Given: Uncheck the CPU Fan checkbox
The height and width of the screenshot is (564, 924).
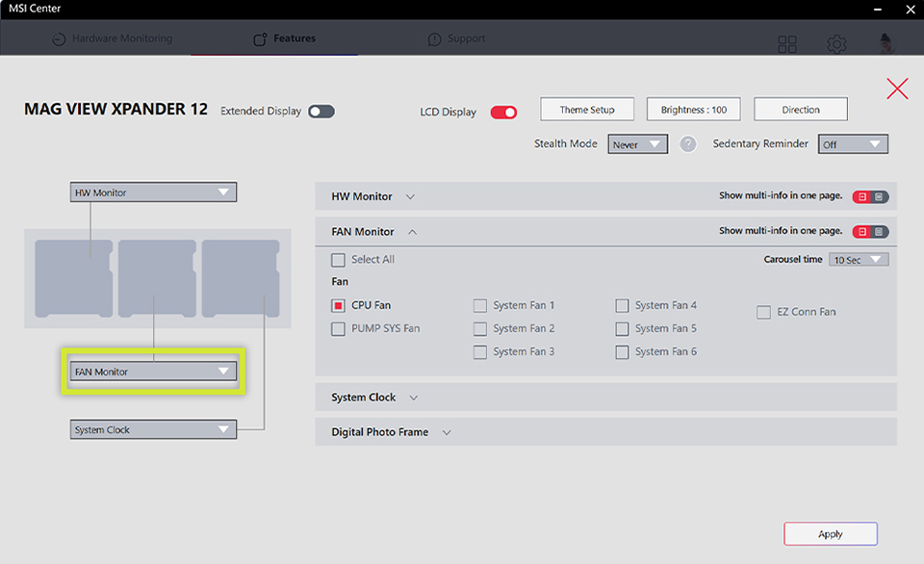Looking at the screenshot, I should pyautogui.click(x=338, y=305).
